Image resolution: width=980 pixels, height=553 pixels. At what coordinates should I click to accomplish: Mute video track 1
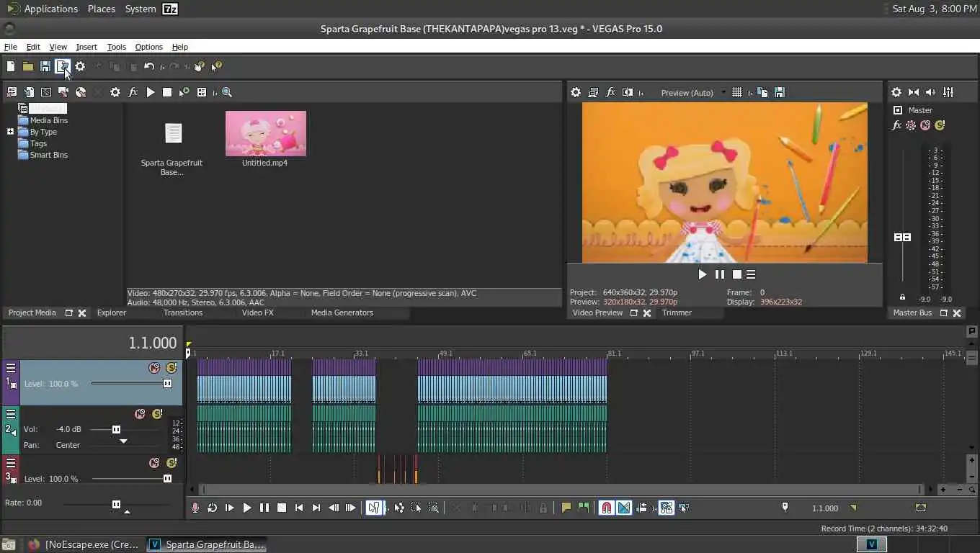pyautogui.click(x=154, y=368)
